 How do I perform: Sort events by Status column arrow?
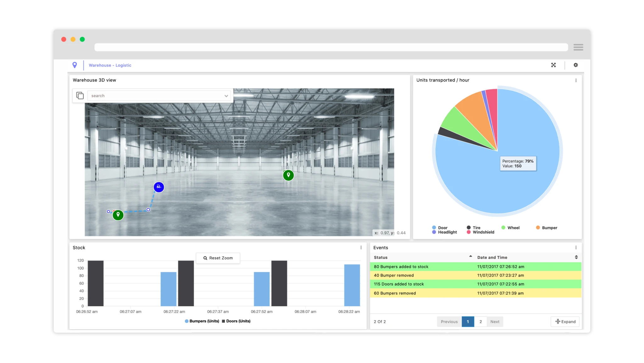tap(470, 257)
